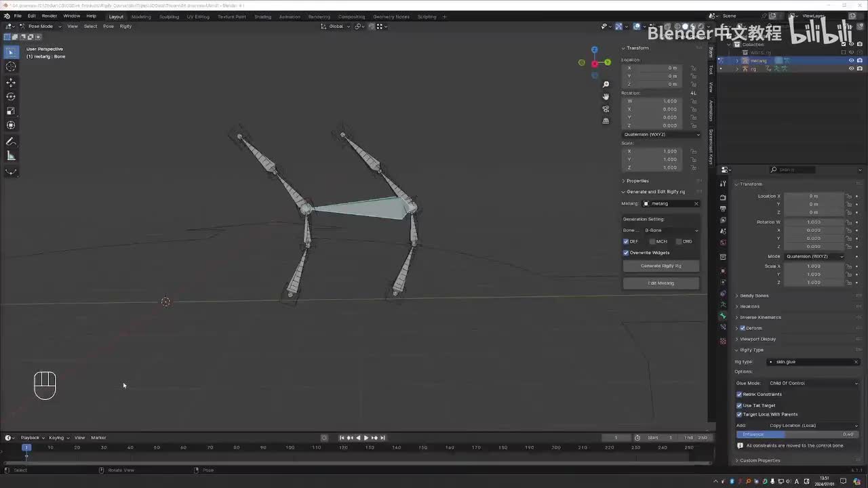Viewport: 868px width, 488px height.
Task: Open rotation mode Quaternion dropdown in sidebar
Action: (x=661, y=134)
